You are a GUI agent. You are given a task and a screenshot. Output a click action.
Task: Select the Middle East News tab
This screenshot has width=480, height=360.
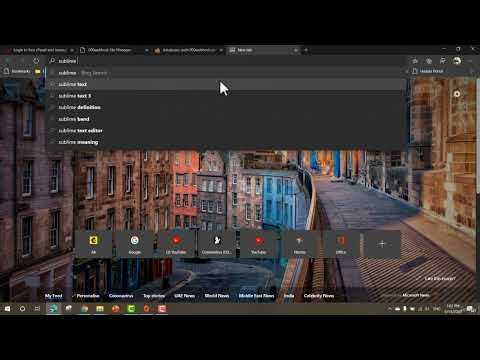[x=256, y=296]
